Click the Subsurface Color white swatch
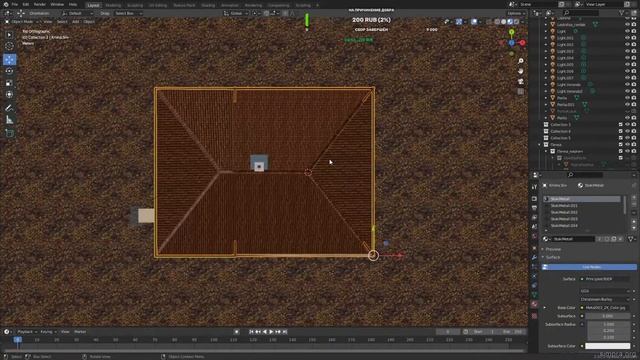 point(608,346)
